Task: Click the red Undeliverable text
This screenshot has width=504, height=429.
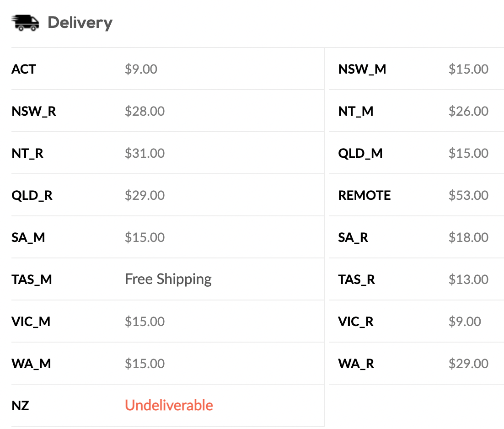Action: coord(169,406)
